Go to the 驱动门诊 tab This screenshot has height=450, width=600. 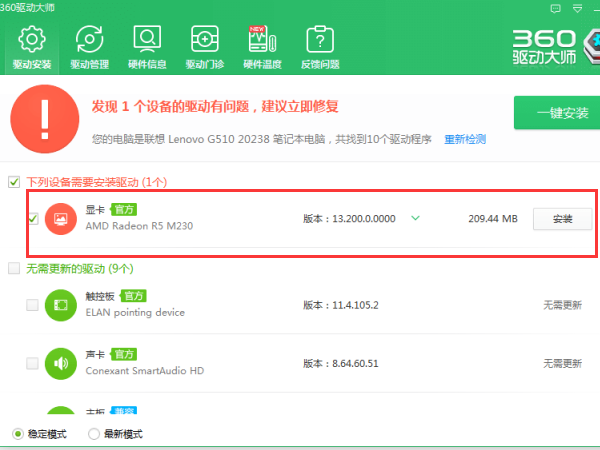pyautogui.click(x=205, y=48)
